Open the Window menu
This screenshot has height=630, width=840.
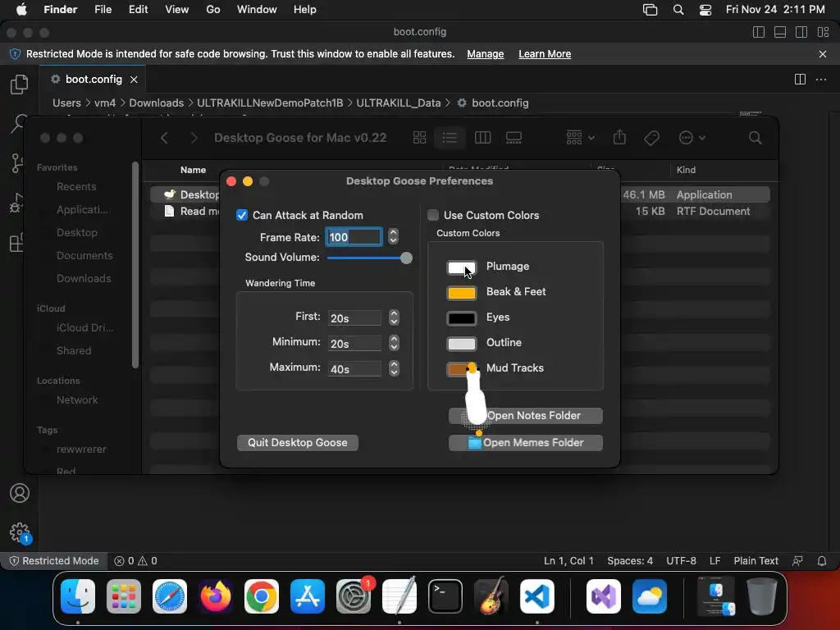257,10
